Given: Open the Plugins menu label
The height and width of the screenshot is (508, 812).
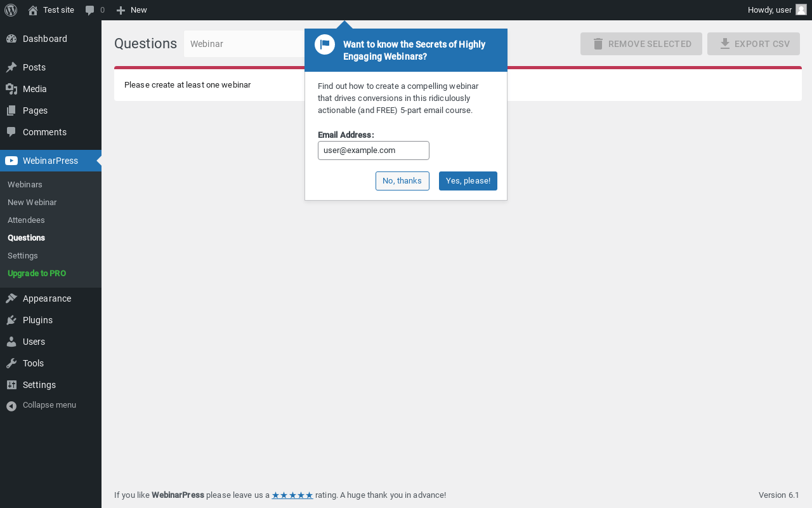Looking at the screenshot, I should click(37, 320).
